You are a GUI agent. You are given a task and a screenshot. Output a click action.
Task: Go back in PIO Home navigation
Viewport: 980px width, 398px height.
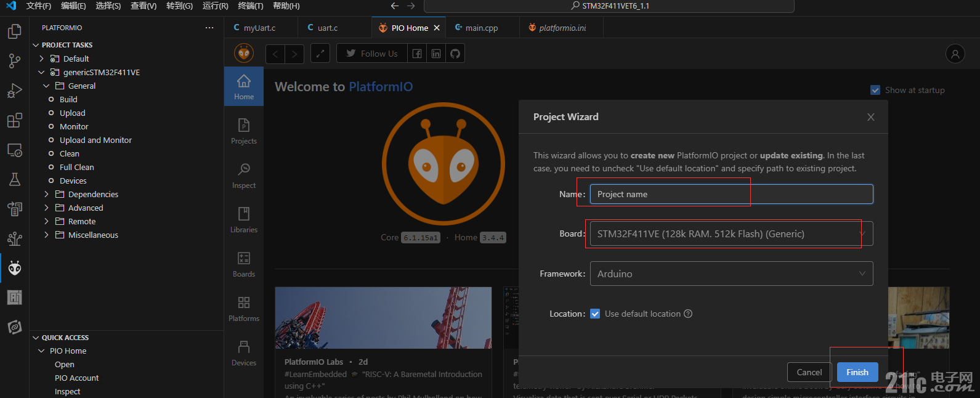[x=275, y=54]
